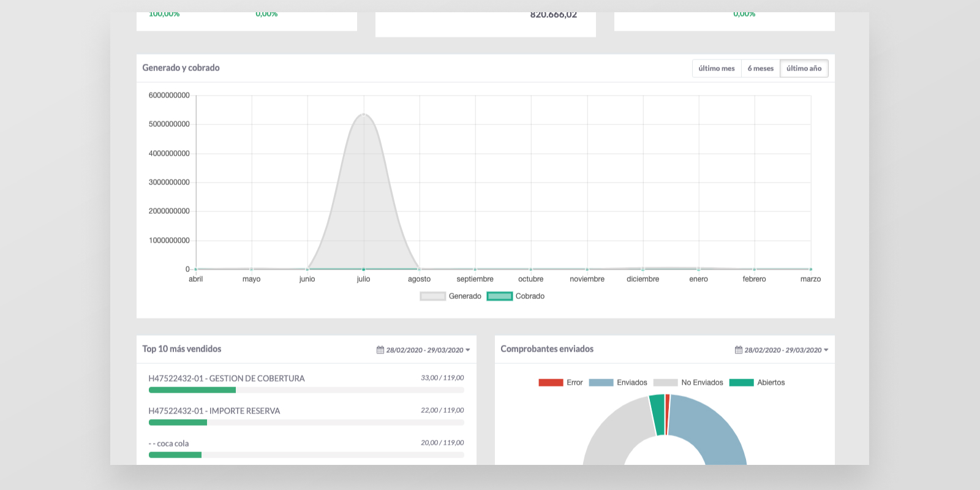The height and width of the screenshot is (490, 980).
Task: Click the "Comprobantes enviados" heading
Action: click(547, 349)
